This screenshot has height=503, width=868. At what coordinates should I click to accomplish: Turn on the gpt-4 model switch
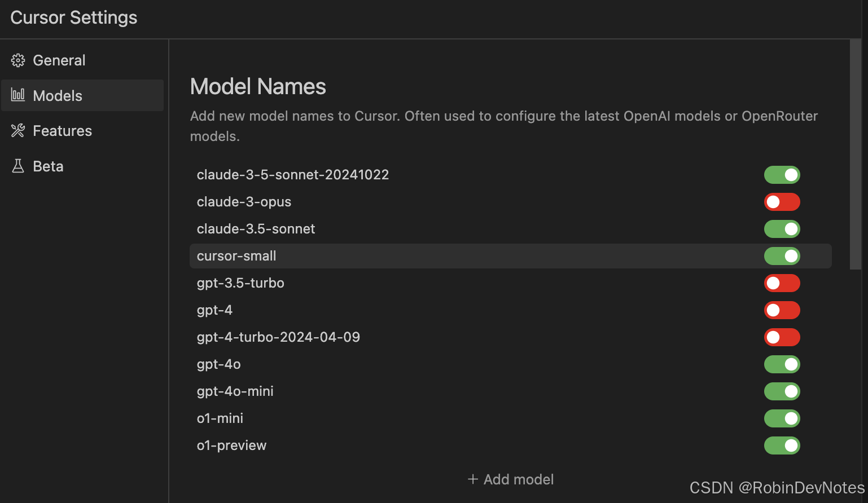pyautogui.click(x=782, y=310)
